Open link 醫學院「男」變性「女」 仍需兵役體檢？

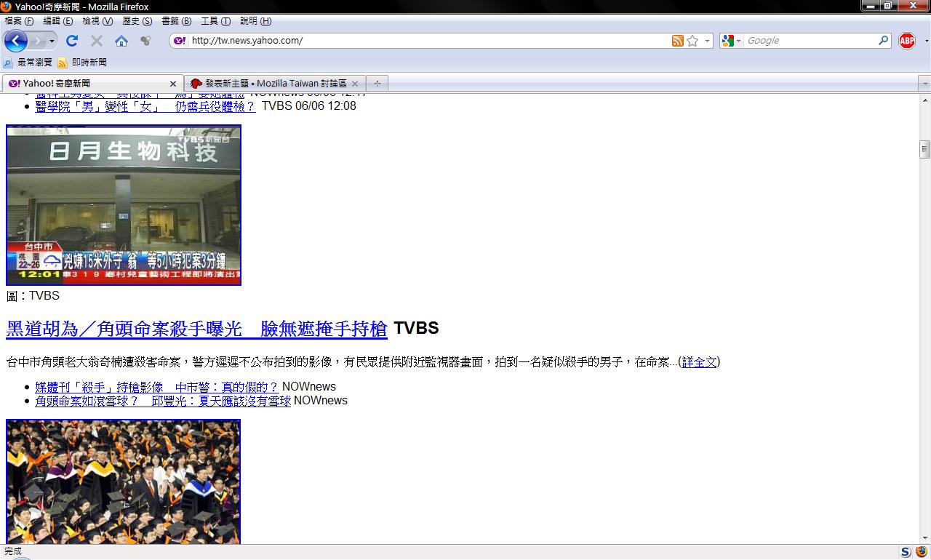pyautogui.click(x=145, y=106)
